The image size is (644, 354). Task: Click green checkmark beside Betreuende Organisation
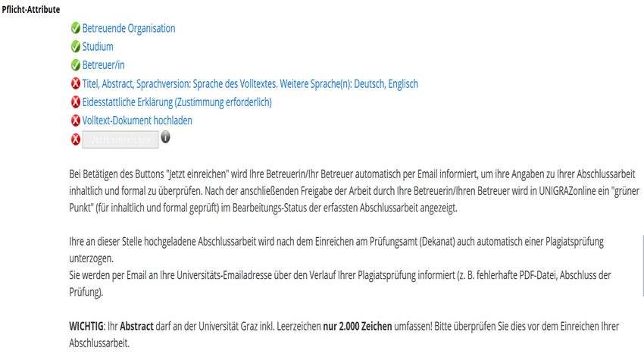point(76,28)
